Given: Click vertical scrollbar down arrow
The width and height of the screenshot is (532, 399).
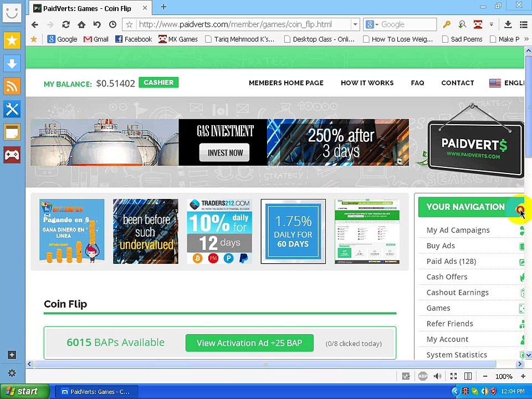Looking at the screenshot, I should tap(528, 355).
